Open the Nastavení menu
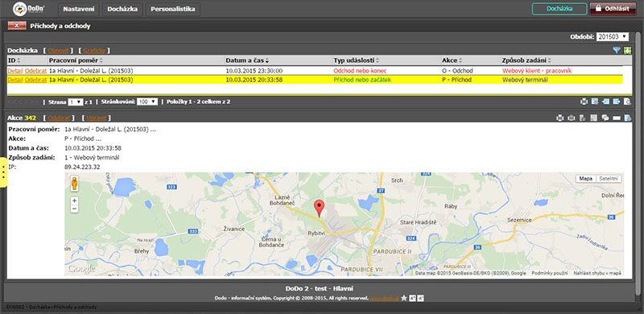Screen dimensions: 644x314 [79, 9]
